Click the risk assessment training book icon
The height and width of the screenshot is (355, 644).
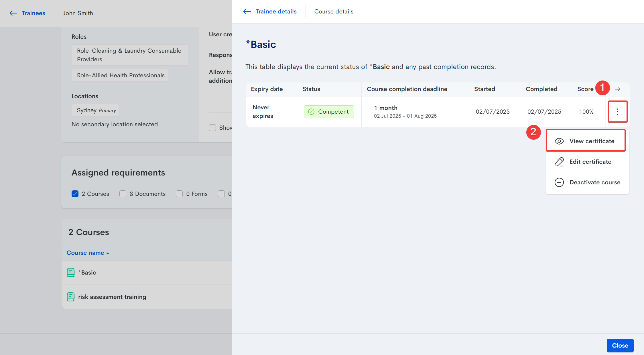pos(70,297)
